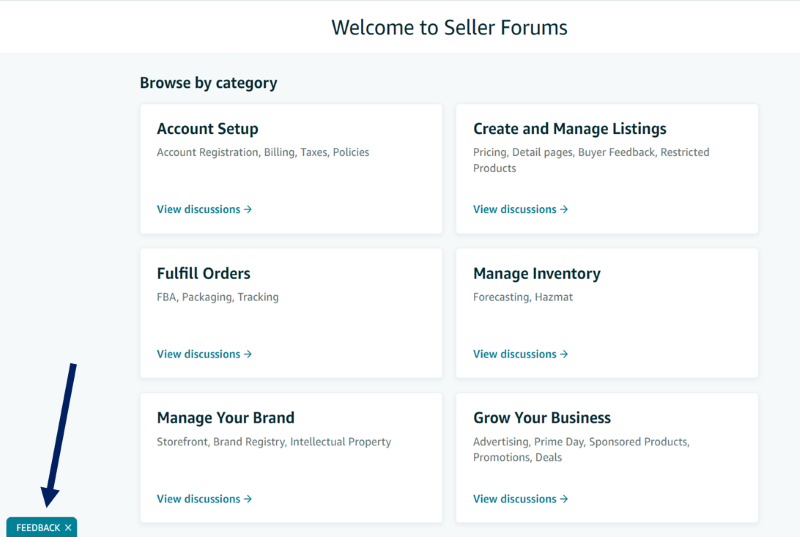
Task: Click arrow icon in Account Setup card
Action: pyautogui.click(x=247, y=210)
